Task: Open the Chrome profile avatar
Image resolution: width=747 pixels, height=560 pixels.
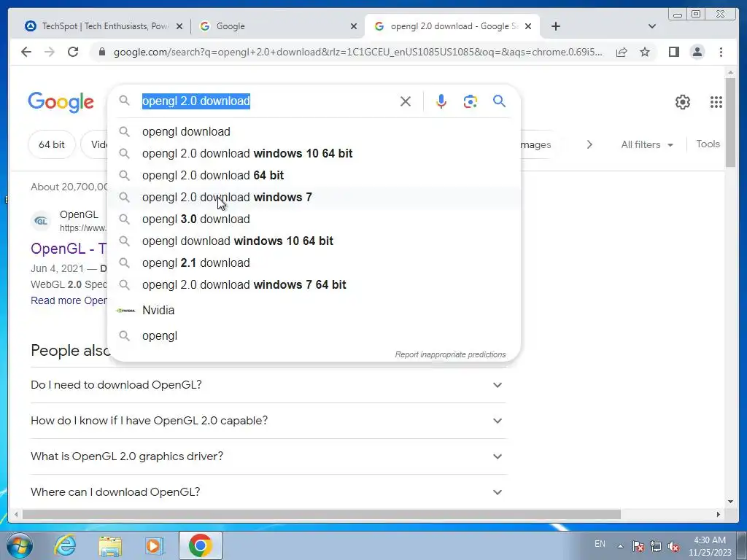Action: (x=697, y=52)
